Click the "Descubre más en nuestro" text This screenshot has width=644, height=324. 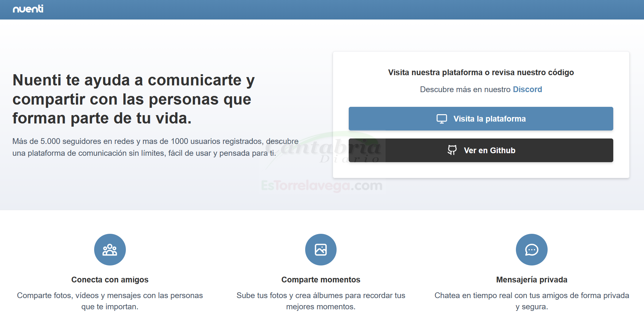[465, 89]
